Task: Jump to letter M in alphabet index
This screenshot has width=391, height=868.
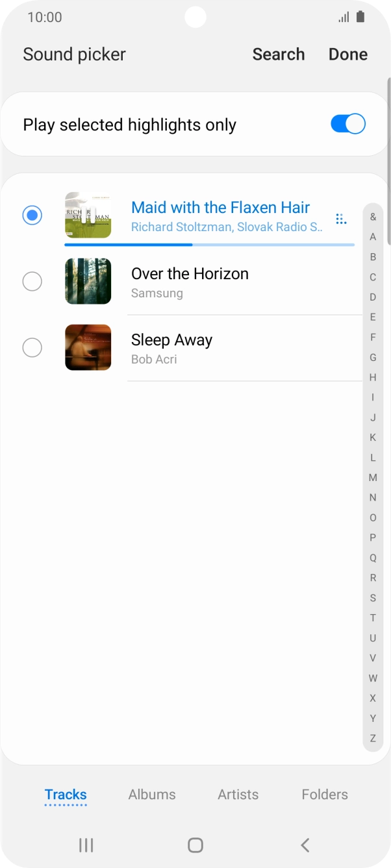Action: (373, 478)
